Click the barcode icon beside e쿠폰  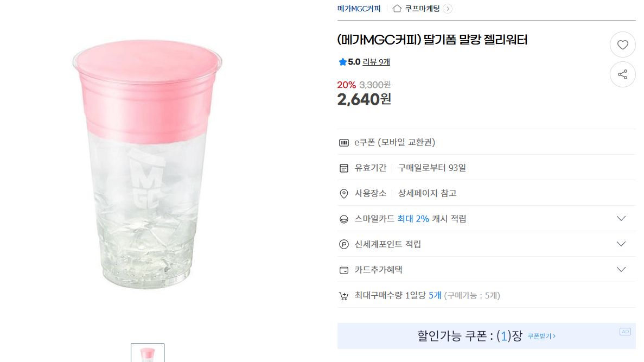click(x=344, y=142)
